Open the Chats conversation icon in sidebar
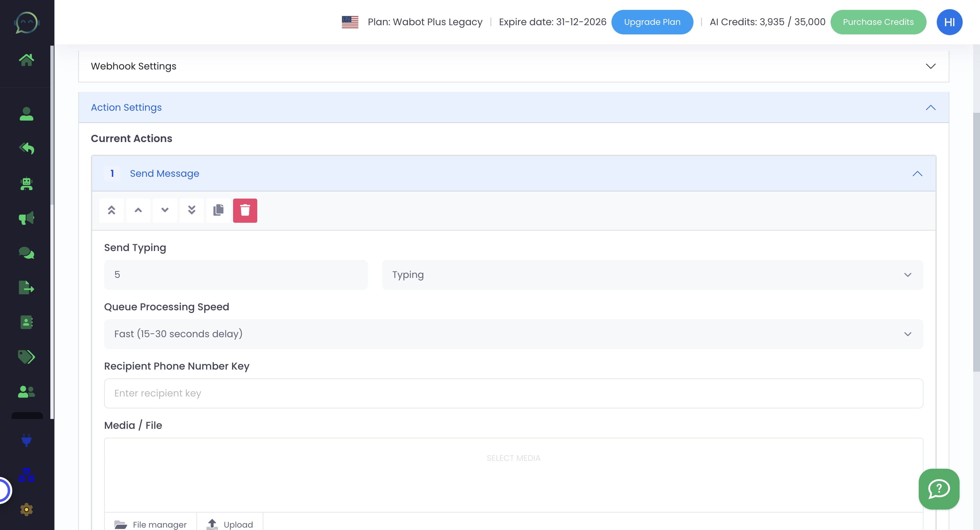The width and height of the screenshot is (980, 530). tap(26, 253)
